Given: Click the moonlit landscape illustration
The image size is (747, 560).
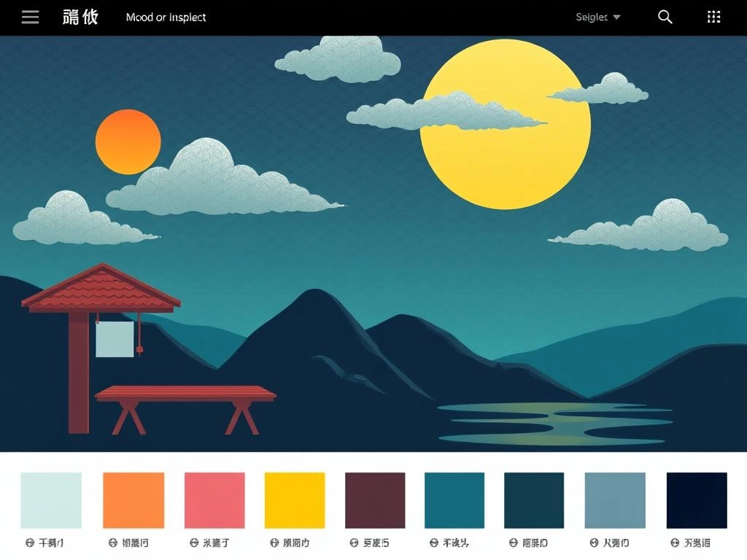Looking at the screenshot, I should 373,244.
